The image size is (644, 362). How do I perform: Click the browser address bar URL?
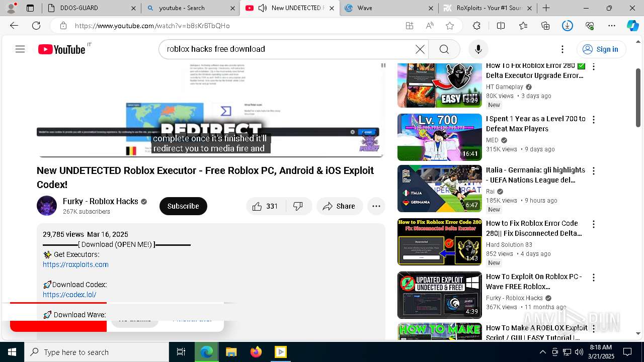[x=152, y=26]
